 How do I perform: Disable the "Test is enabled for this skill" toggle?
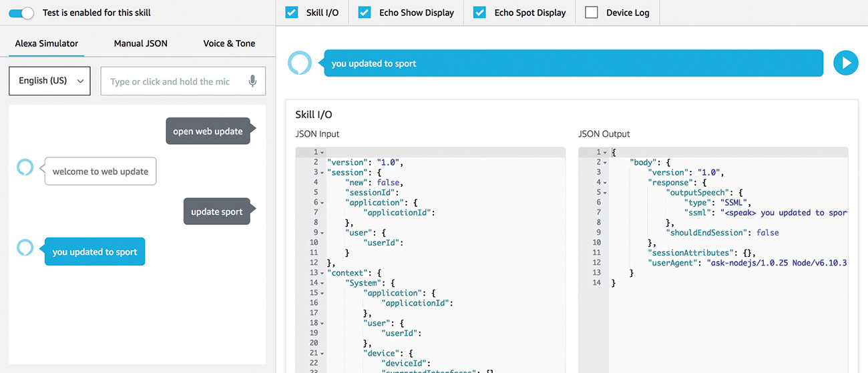coord(21,13)
